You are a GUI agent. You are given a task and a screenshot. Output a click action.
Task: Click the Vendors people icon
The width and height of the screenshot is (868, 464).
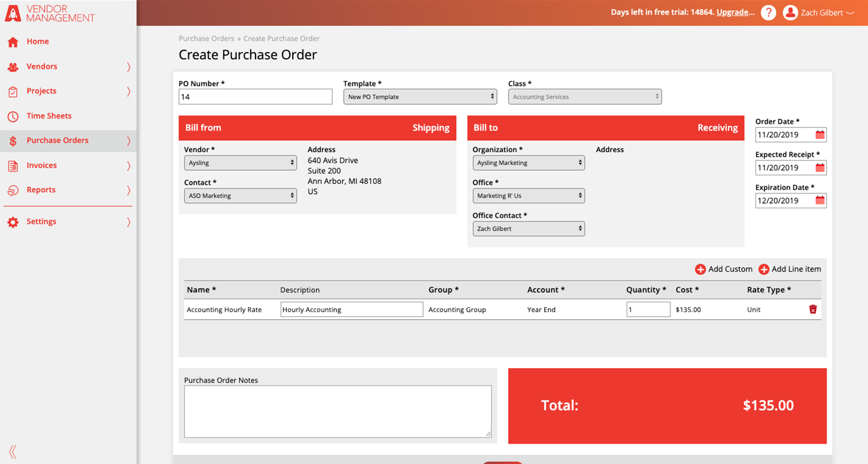coord(13,67)
